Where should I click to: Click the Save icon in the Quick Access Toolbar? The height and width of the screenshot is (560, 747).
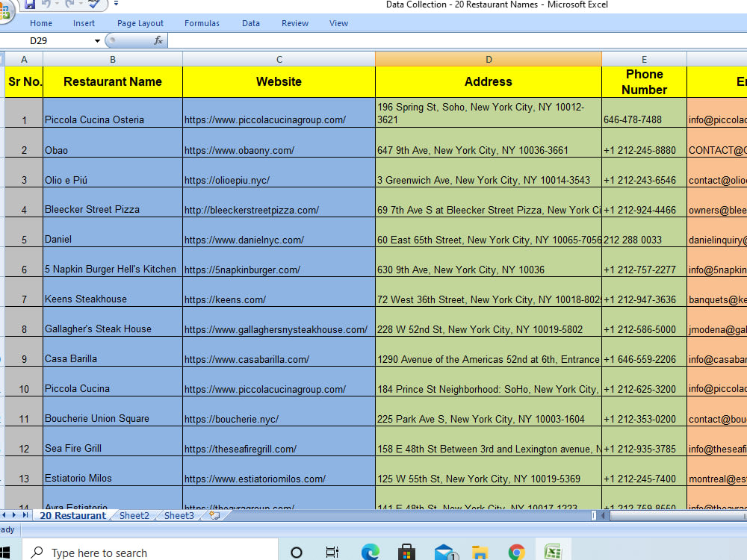pyautogui.click(x=30, y=4)
